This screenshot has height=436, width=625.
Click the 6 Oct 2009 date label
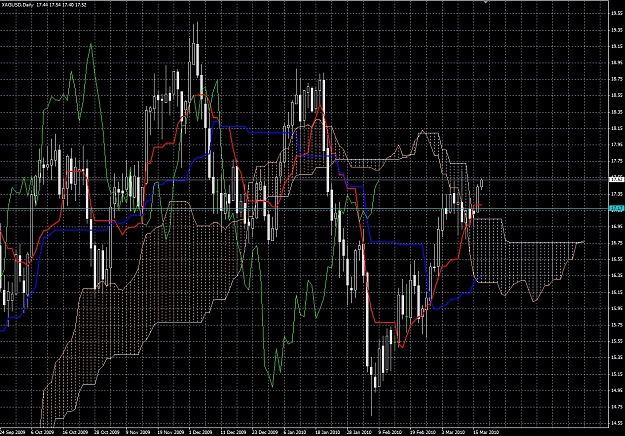pos(43,432)
